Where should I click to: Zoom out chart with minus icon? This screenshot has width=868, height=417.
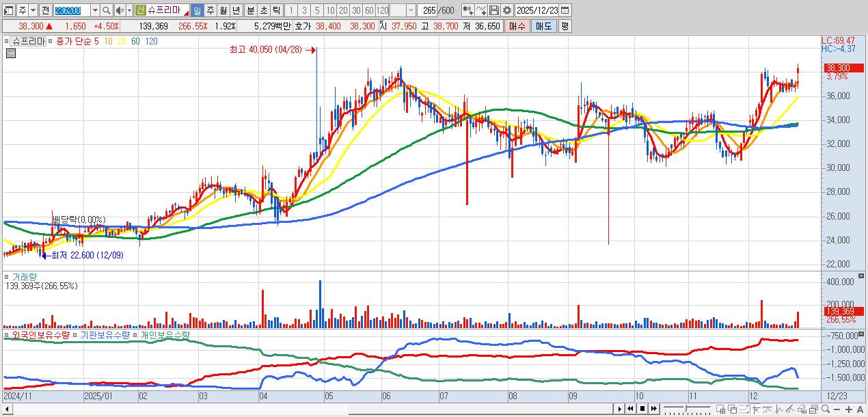point(837,409)
